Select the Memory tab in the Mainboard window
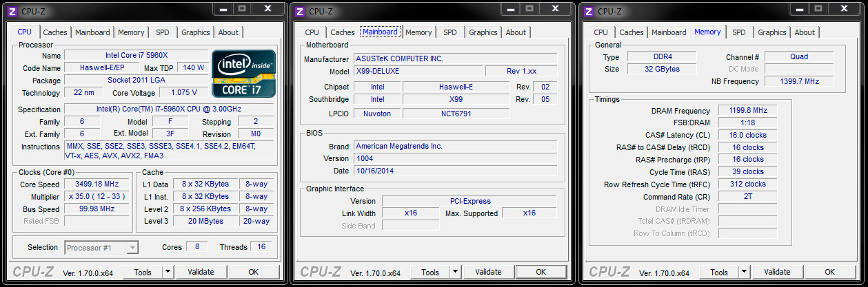868x287 pixels. pos(418,32)
